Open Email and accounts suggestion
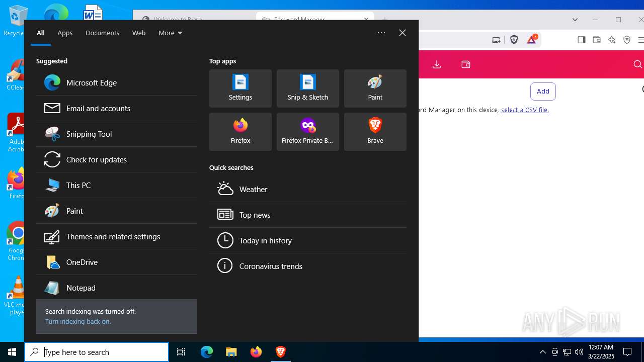 117,108
